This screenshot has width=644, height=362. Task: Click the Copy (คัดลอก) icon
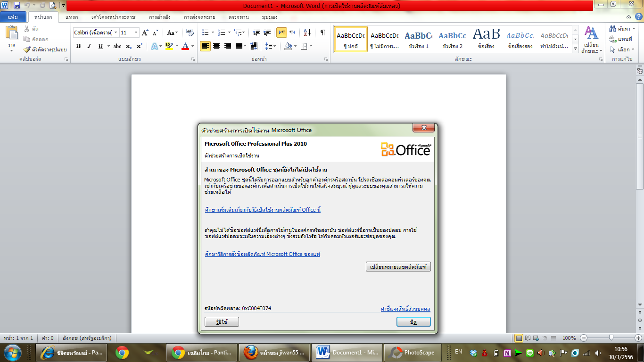tap(27, 39)
